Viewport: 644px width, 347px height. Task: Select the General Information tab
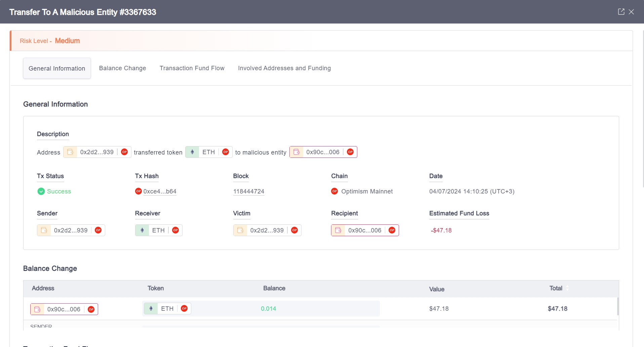(57, 69)
